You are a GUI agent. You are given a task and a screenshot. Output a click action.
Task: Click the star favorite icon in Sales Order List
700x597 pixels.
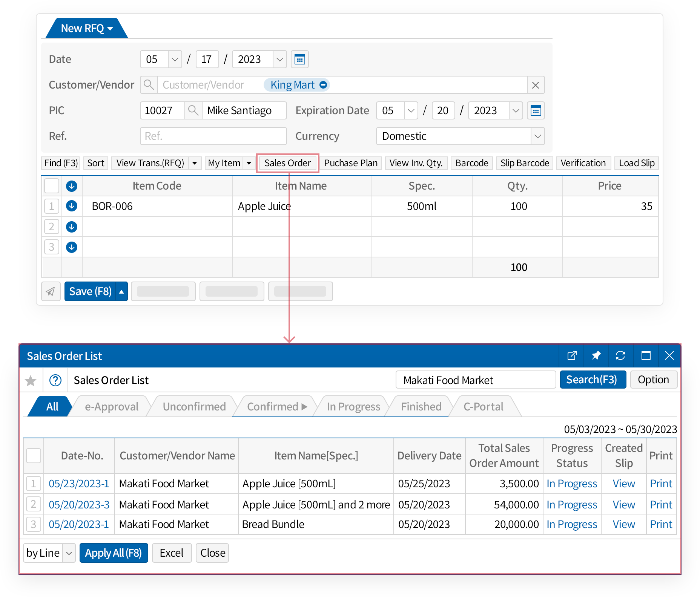[31, 380]
